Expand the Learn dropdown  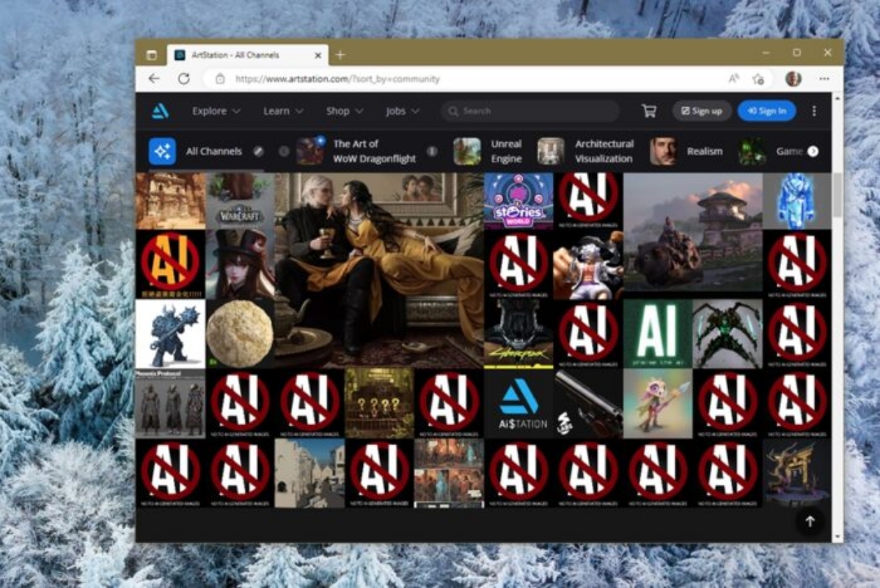tap(284, 111)
